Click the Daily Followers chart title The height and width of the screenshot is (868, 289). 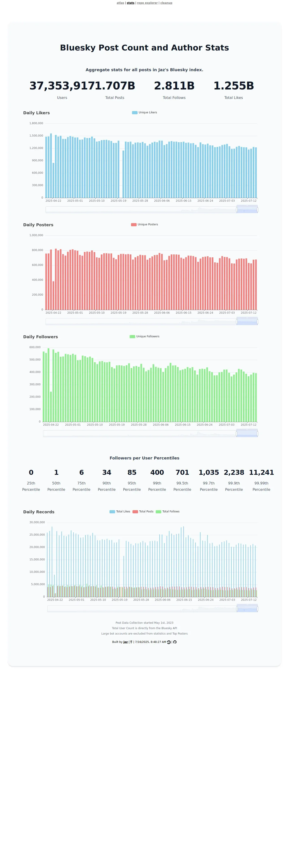click(40, 337)
